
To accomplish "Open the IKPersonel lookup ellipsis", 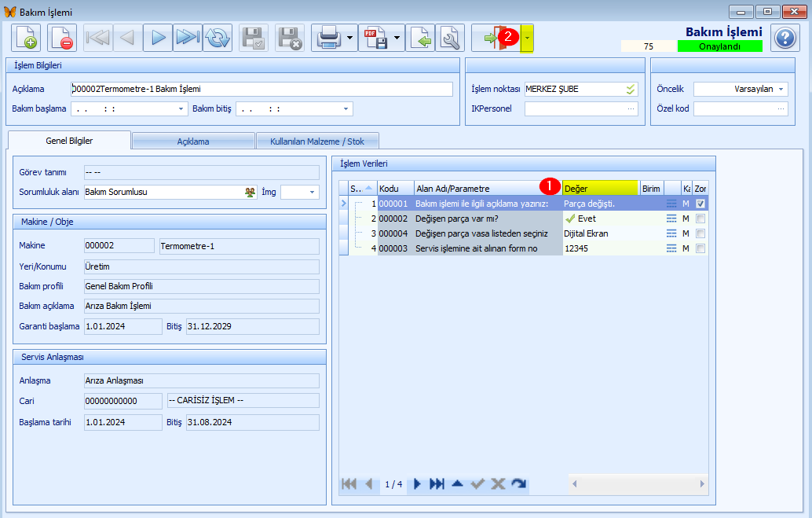I will 631,109.
